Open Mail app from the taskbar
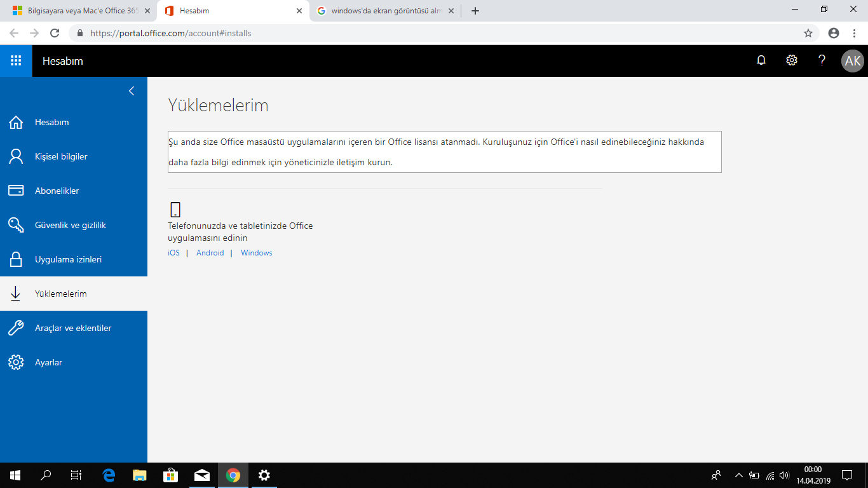Viewport: 868px width, 488px height. pyautogui.click(x=202, y=475)
